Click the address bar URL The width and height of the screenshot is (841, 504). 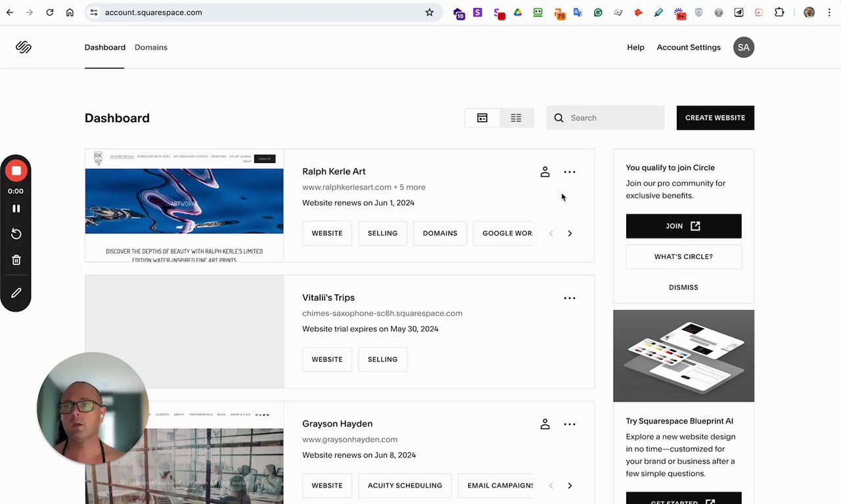click(153, 12)
